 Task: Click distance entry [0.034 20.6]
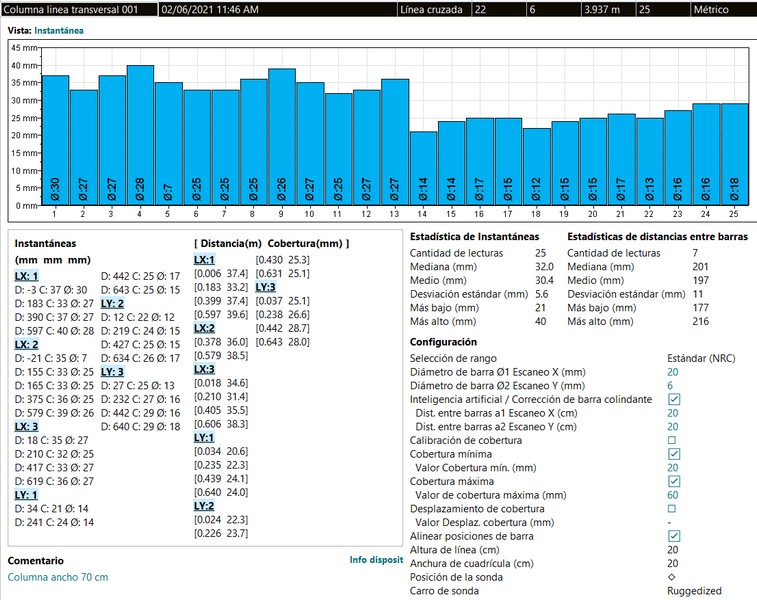(221, 451)
